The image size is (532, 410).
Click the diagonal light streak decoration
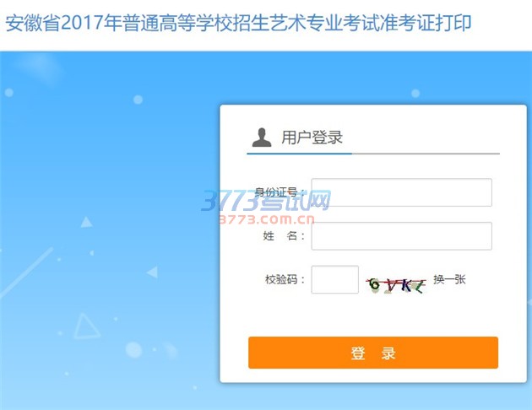coord(26,273)
